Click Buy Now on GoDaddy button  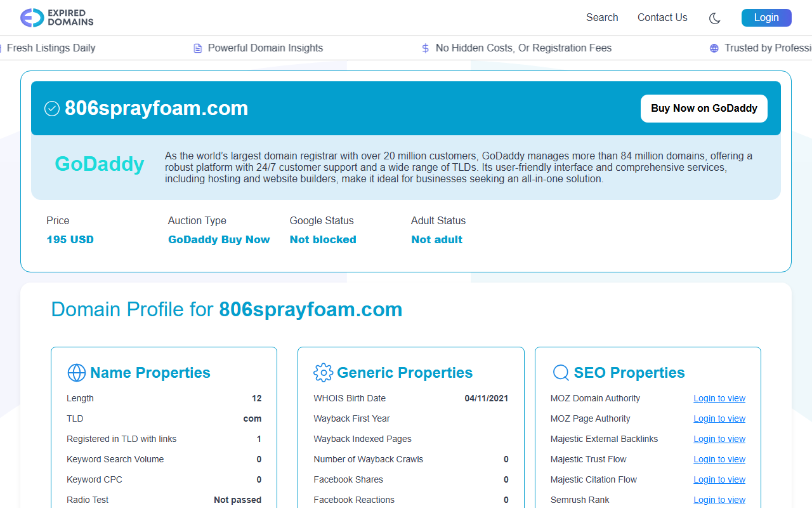coord(704,109)
